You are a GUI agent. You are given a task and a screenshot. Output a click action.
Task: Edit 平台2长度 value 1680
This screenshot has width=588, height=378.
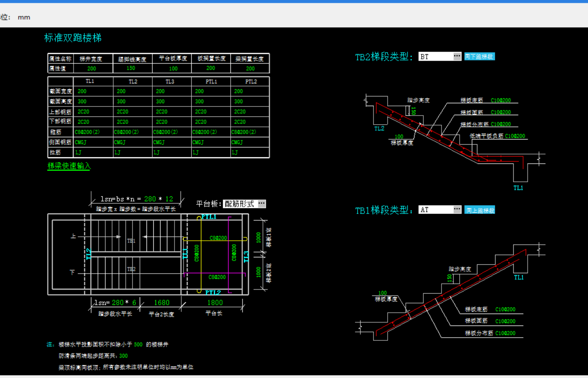(x=162, y=302)
